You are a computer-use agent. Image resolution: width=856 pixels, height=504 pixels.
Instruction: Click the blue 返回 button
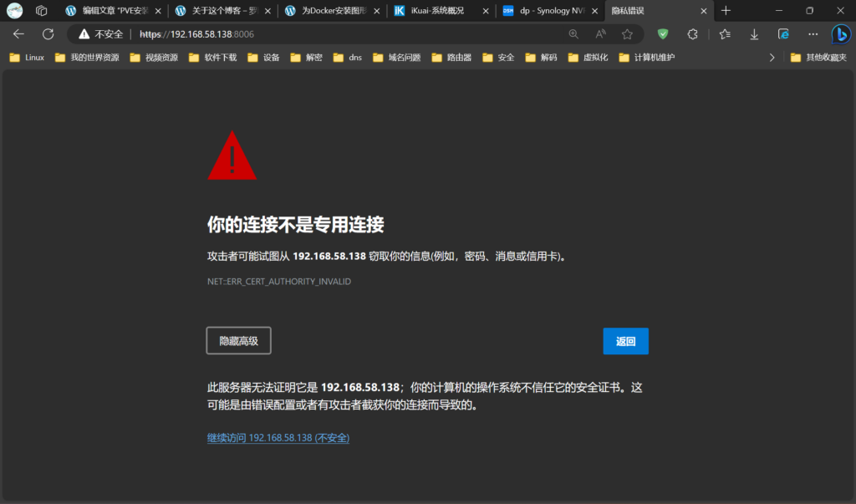[x=625, y=341]
